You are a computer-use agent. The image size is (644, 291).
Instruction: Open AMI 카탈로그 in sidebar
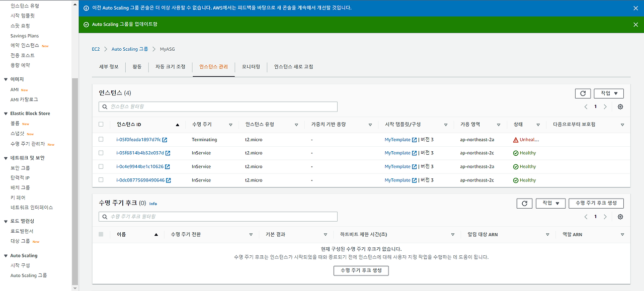(24, 100)
